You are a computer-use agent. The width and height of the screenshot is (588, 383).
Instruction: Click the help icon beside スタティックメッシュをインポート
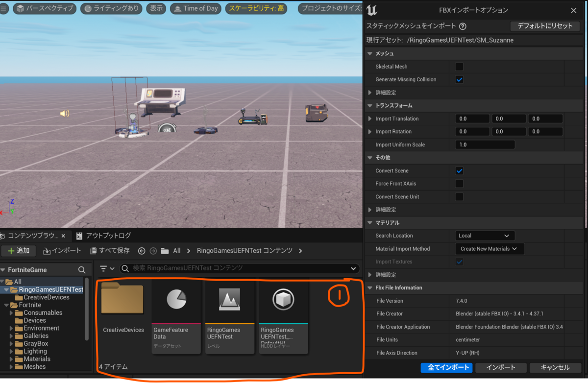[x=463, y=26]
